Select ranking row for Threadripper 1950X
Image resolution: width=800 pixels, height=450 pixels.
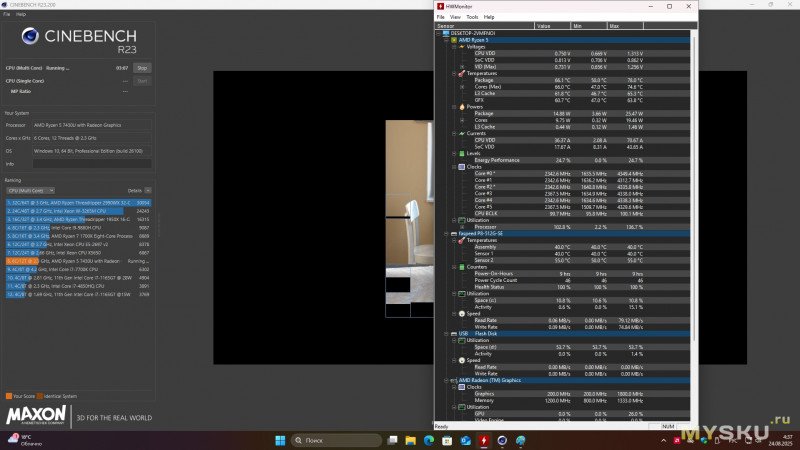78,219
